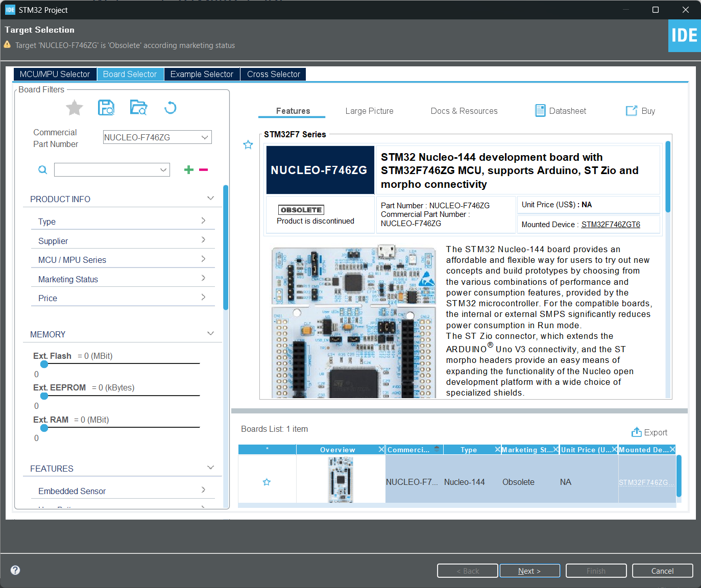The image size is (701, 588).
Task: Click the favorites star filter icon
Action: tap(75, 108)
